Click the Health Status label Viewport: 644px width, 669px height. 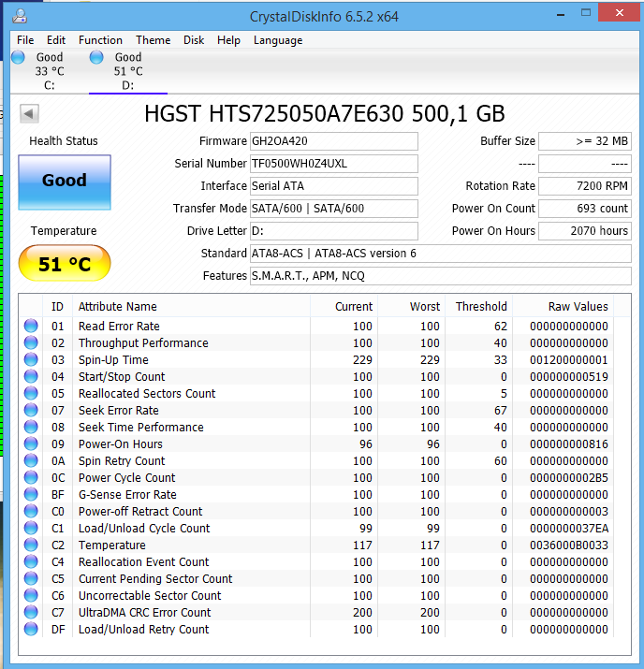point(64,141)
